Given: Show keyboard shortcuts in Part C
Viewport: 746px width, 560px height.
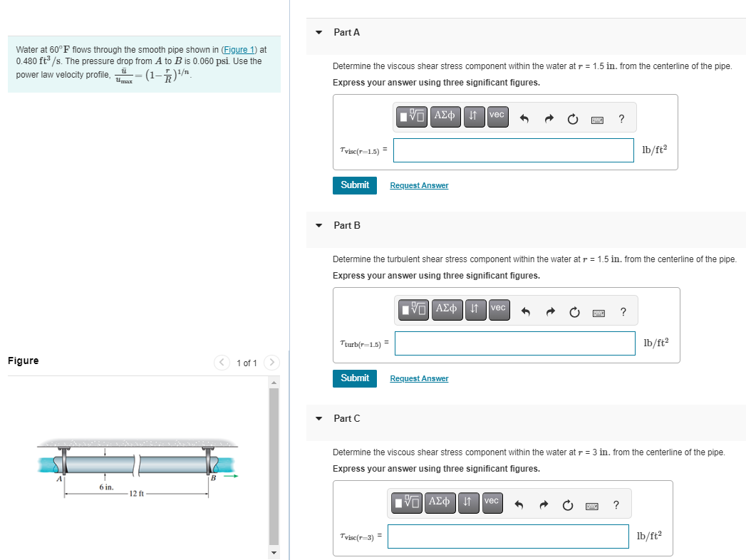Looking at the screenshot, I should (x=592, y=507).
